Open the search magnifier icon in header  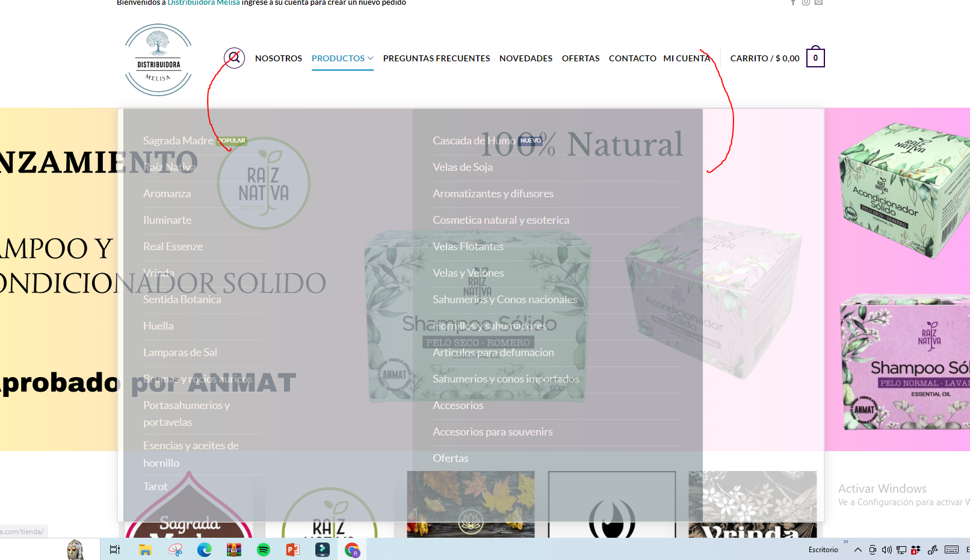234,58
